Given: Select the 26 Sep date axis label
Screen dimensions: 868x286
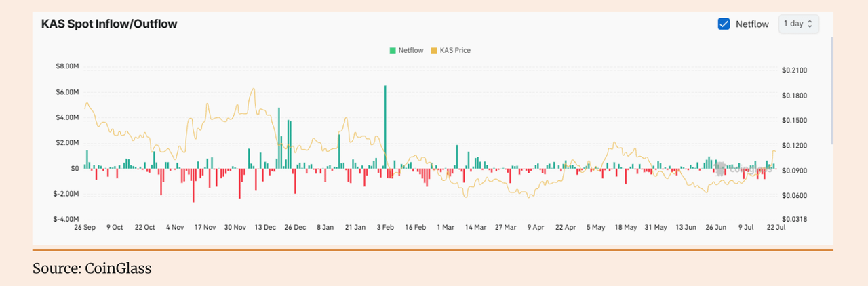Looking at the screenshot, I should click(85, 228).
